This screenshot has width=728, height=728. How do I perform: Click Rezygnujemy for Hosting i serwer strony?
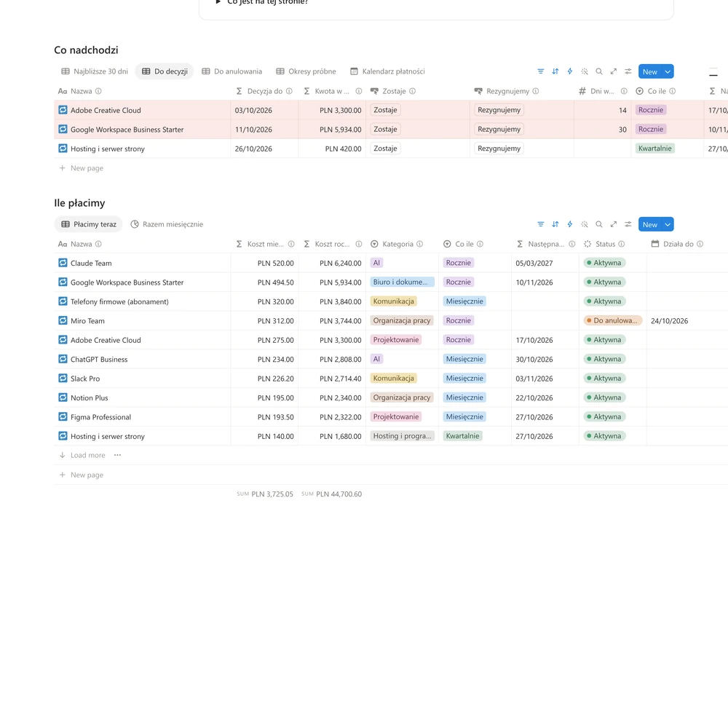coord(499,149)
